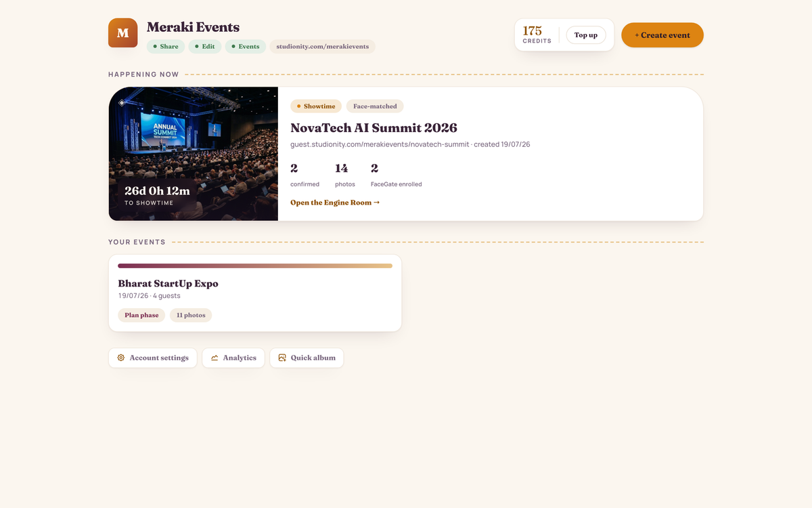Open the Analytics page

coord(233,358)
